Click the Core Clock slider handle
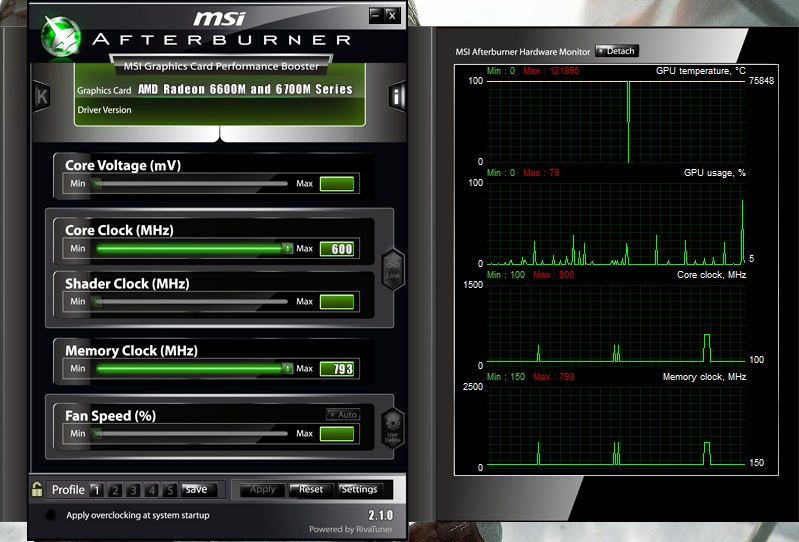This screenshot has height=542, width=799. pos(287,248)
